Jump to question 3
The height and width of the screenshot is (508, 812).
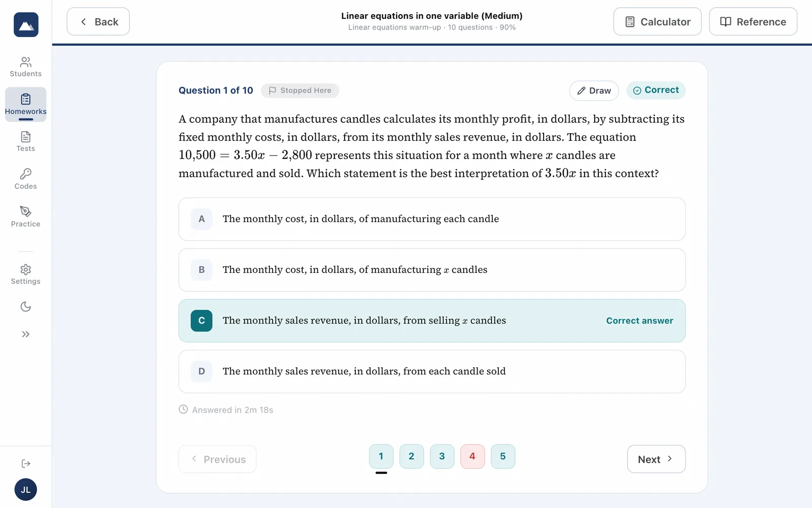point(442,456)
